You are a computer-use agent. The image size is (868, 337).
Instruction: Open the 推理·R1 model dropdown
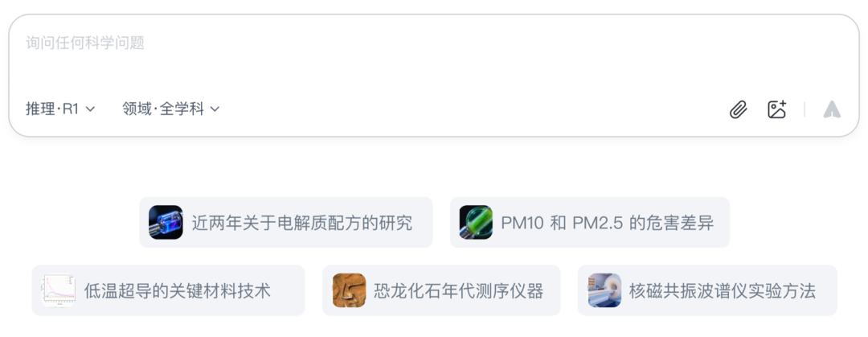60,109
